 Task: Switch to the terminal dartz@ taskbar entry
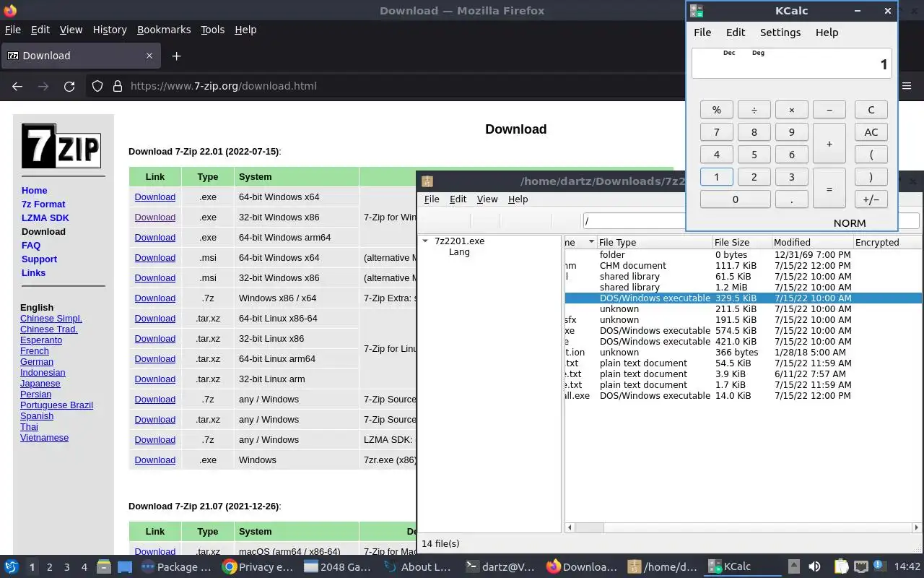(x=500, y=566)
